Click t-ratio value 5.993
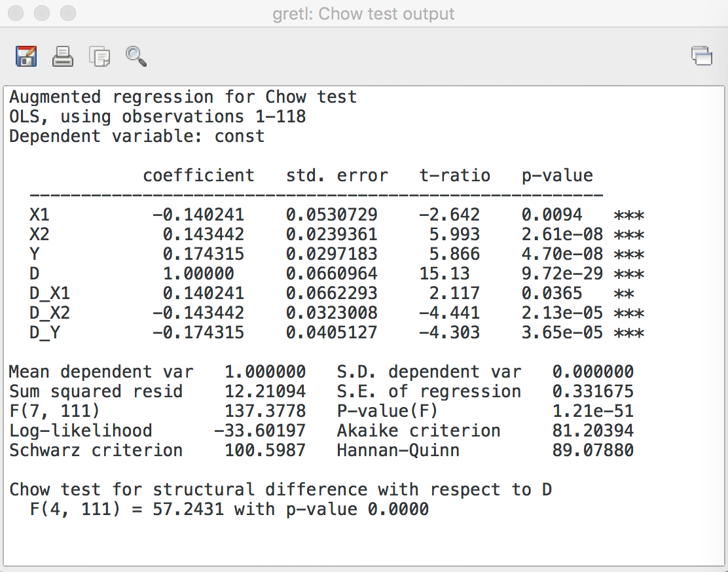Screen dimensions: 728x572 click(x=454, y=234)
